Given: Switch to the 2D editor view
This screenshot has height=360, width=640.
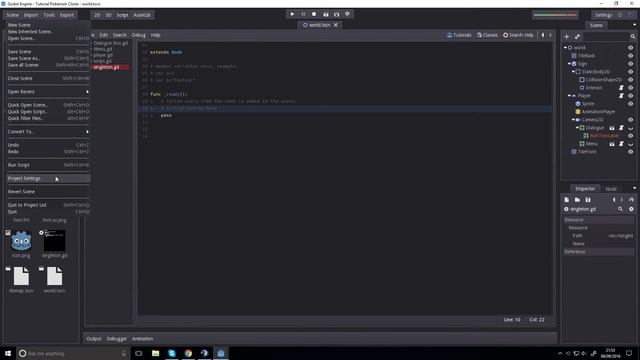Looking at the screenshot, I should [97, 15].
